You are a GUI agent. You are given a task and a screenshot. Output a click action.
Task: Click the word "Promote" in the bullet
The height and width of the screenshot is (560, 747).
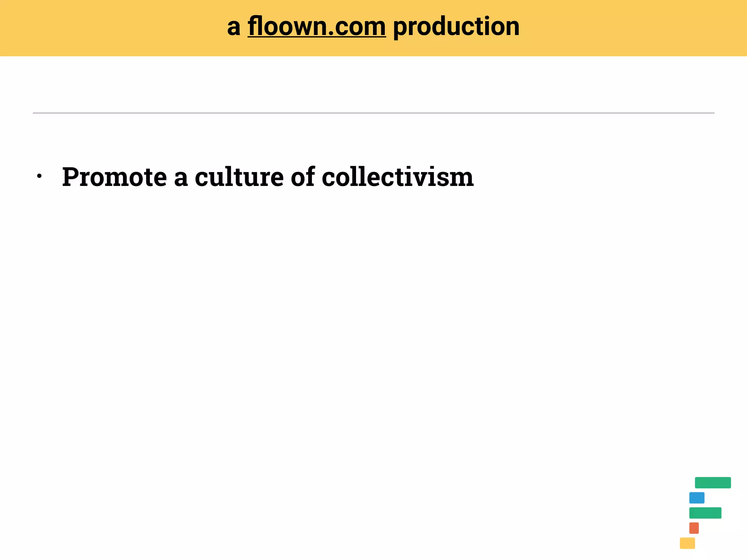[115, 177]
